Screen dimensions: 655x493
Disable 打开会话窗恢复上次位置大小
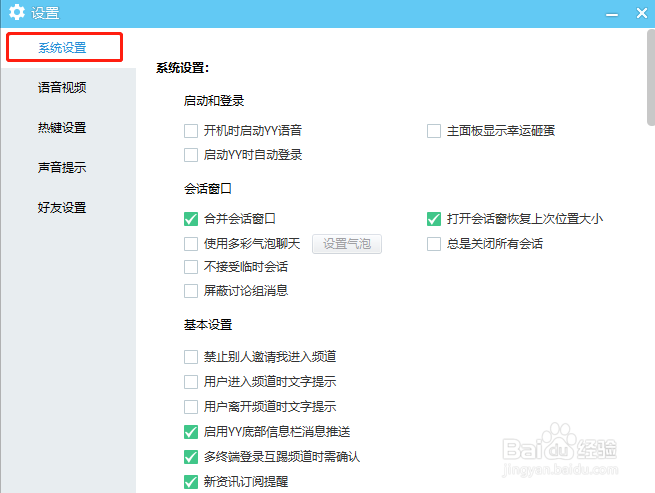[x=434, y=219]
